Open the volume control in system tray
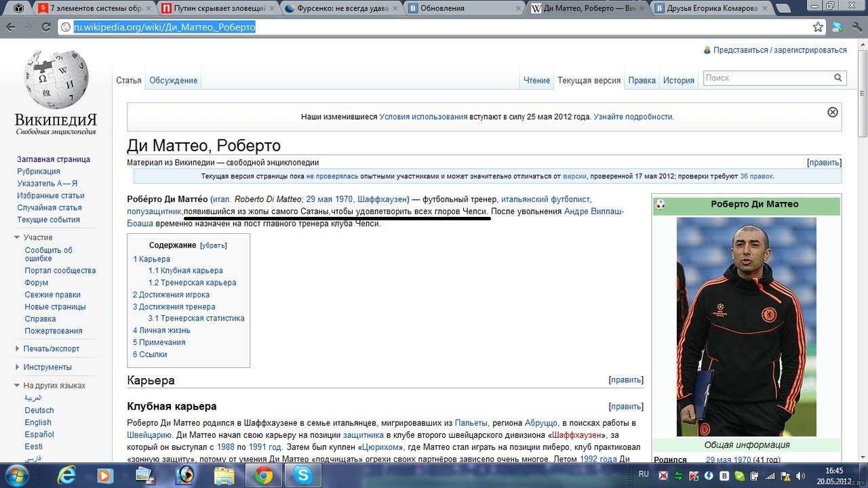868x488 pixels. click(800, 476)
